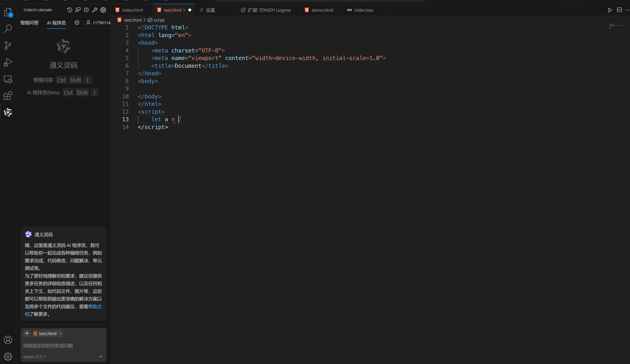Open Lingma settings gear in panel header
Viewport: 630px width, 364px height.
(x=103, y=10)
